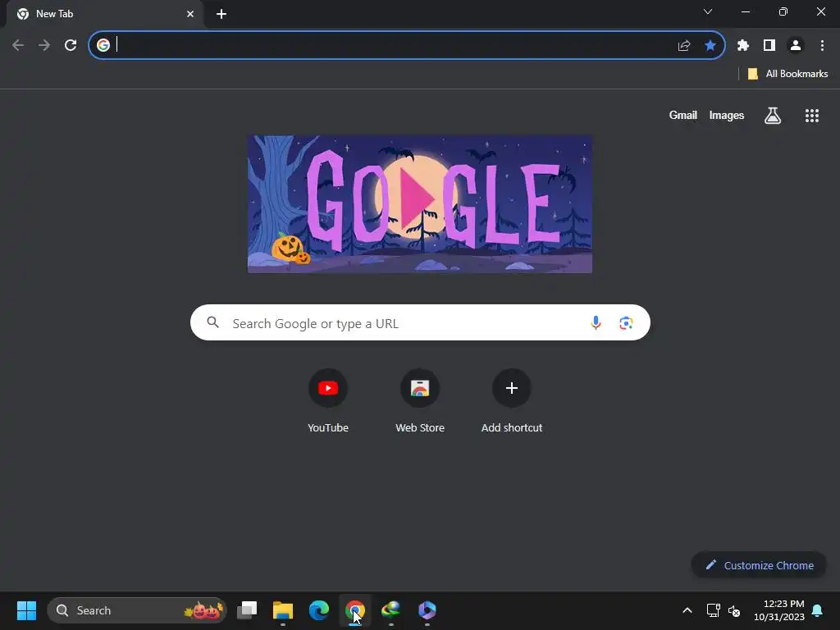The image size is (840, 630).
Task: Reload the page with the refresh icon
Action: click(x=71, y=46)
